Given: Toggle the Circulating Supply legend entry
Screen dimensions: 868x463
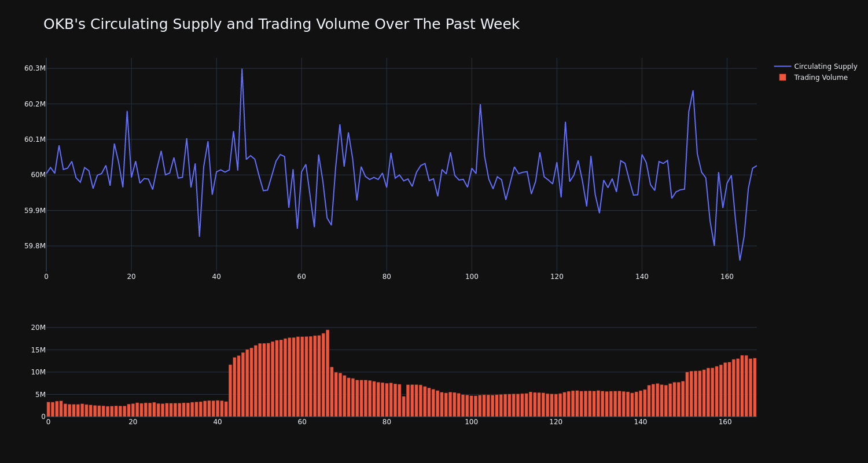Looking at the screenshot, I should click(816, 67).
